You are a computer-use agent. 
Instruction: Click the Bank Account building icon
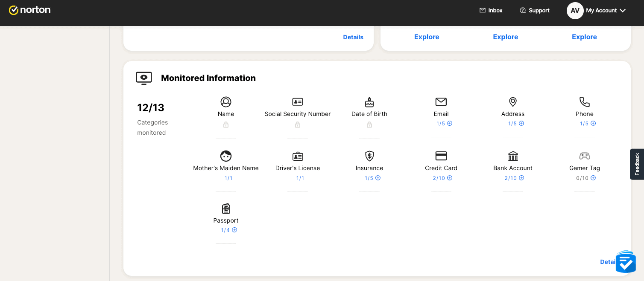513,156
